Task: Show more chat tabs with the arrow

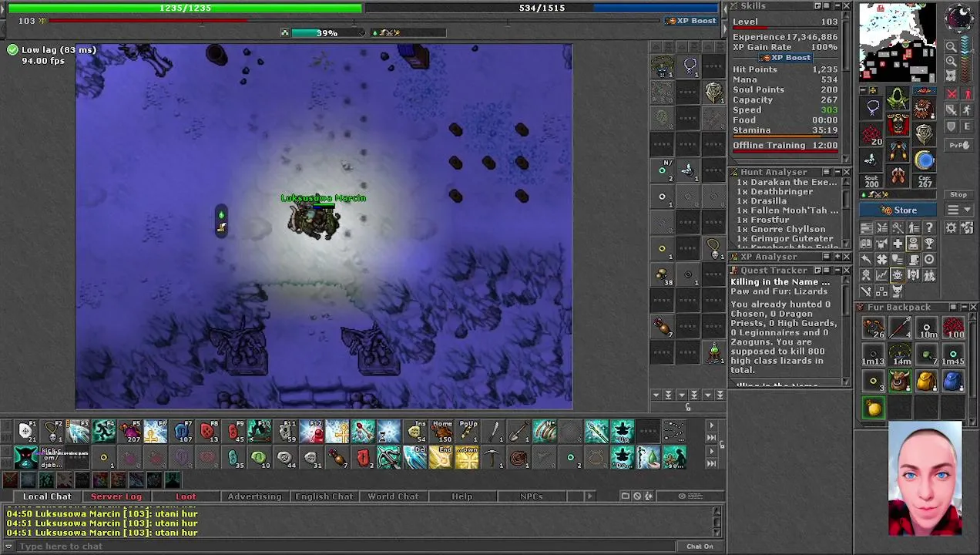Action: (x=590, y=496)
